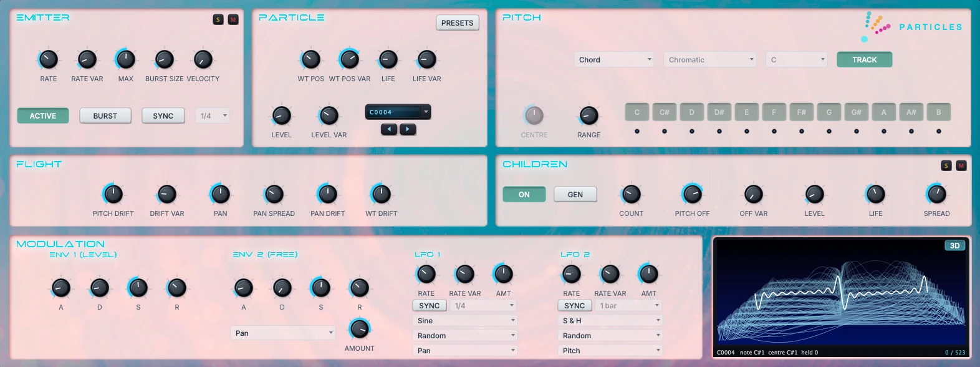Click the ENV 1 attack A knob
980x367 pixels.
61,288
